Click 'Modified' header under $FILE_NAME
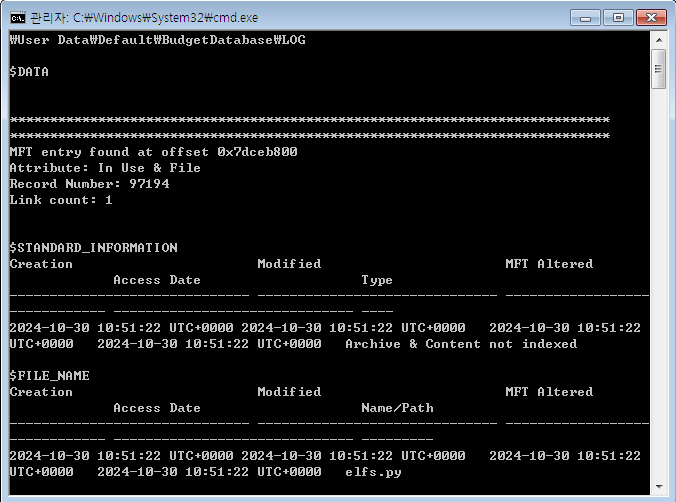The width and height of the screenshot is (676, 502). pos(289,392)
